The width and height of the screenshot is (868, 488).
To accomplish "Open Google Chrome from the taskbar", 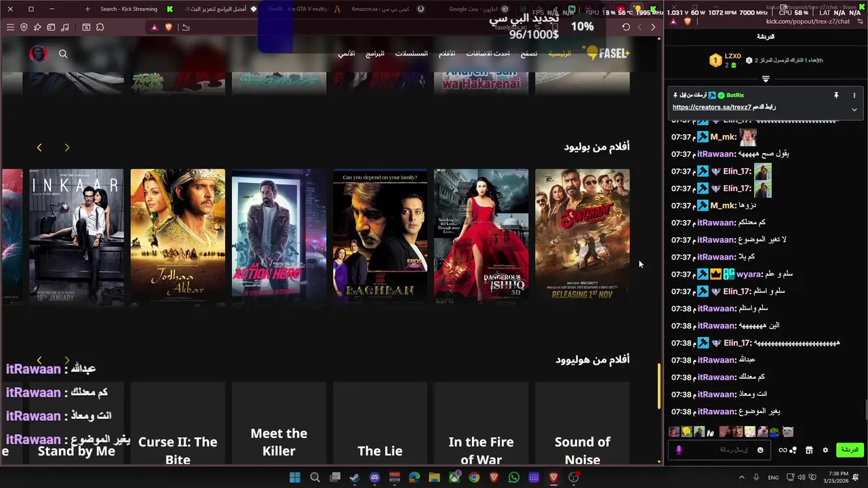I will pyautogui.click(x=474, y=478).
